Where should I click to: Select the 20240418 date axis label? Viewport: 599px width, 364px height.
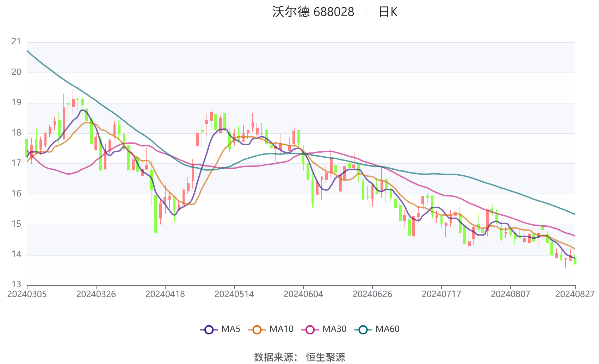tap(165, 294)
